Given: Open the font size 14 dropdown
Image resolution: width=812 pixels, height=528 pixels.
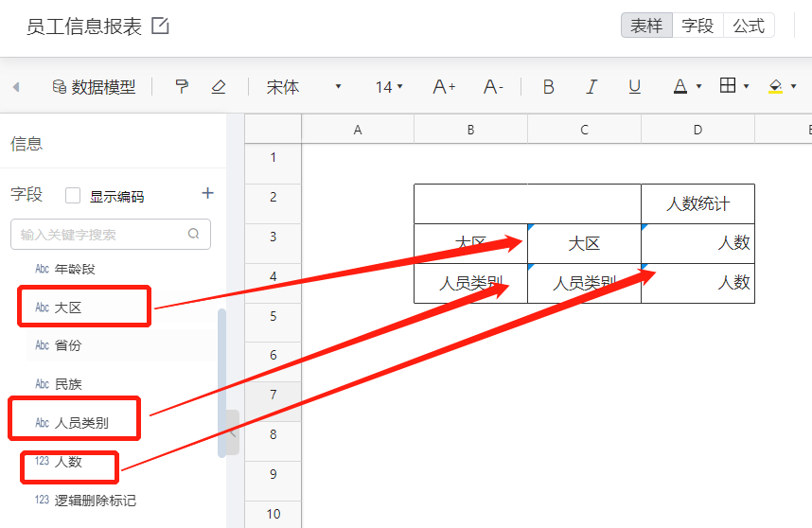Looking at the screenshot, I should (389, 86).
